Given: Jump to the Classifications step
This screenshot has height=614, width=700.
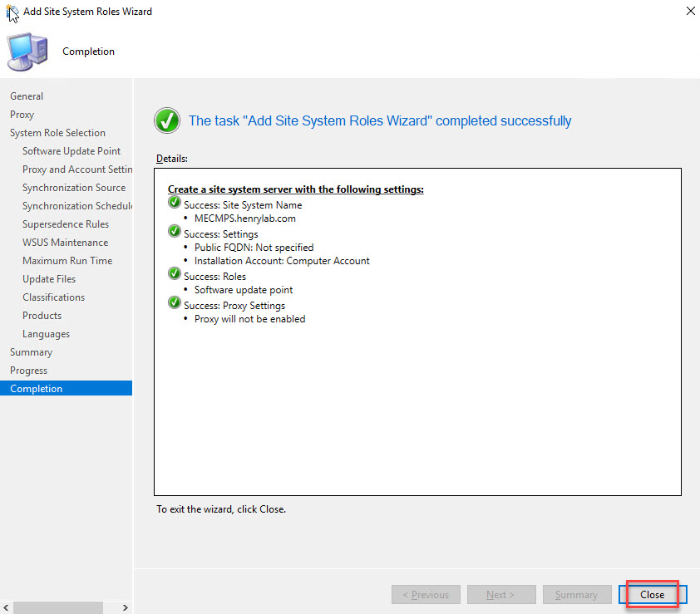Looking at the screenshot, I should 53,297.
